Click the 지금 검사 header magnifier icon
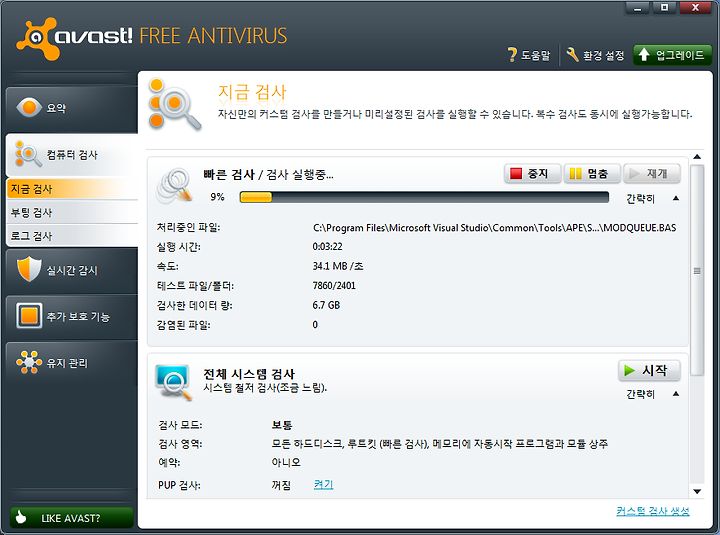The width and height of the screenshot is (720, 535). [174, 104]
